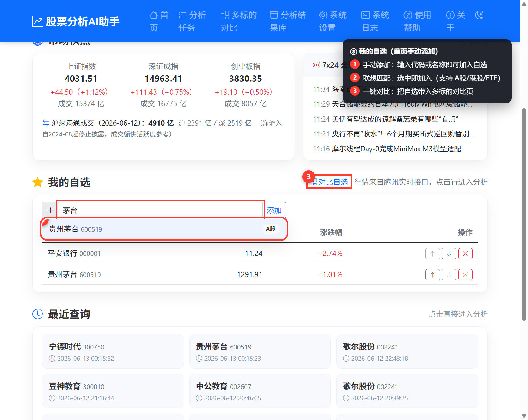Click 贵州茅台 price 1291.91

[250, 274]
